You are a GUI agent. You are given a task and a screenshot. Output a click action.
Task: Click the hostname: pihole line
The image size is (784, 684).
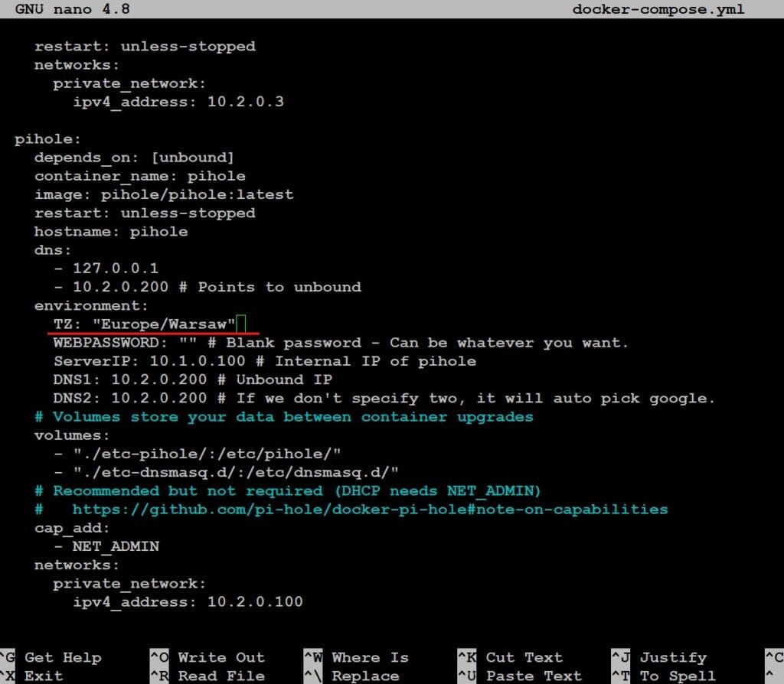coord(111,232)
